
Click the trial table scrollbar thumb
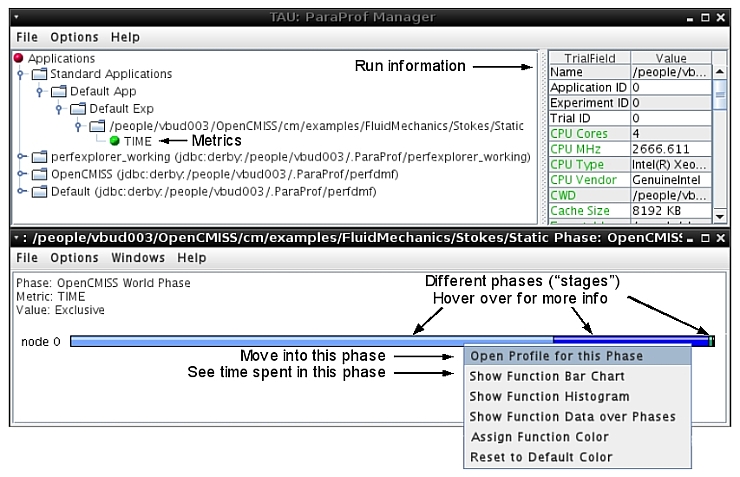720,94
